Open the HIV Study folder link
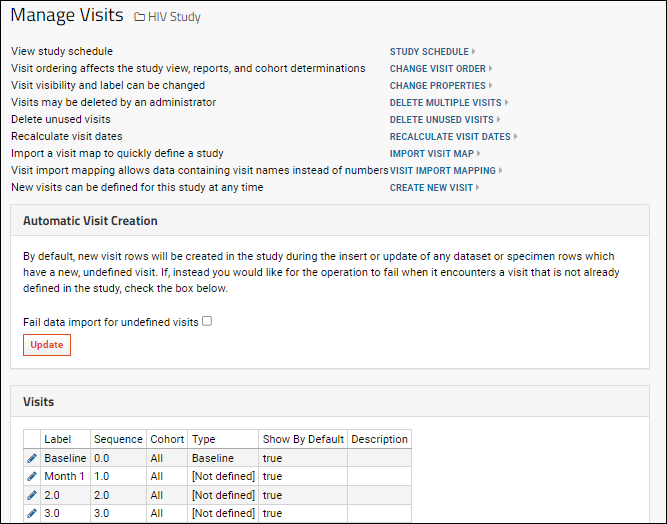The image size is (667, 524). (174, 17)
